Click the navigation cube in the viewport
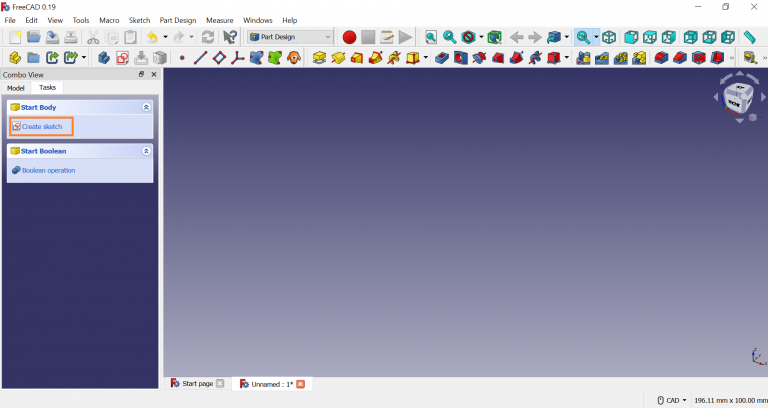 pos(736,99)
